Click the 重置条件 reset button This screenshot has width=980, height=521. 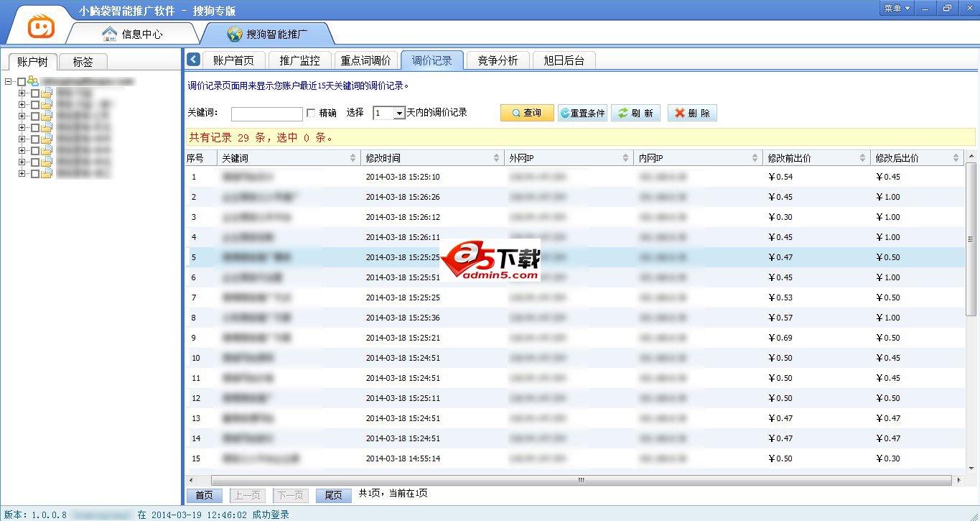pos(582,113)
